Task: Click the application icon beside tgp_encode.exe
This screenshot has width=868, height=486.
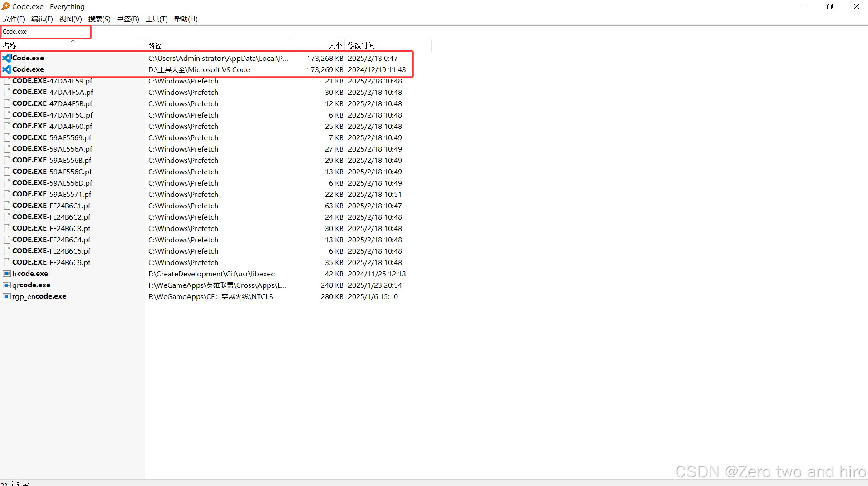Action: pyautogui.click(x=7, y=296)
